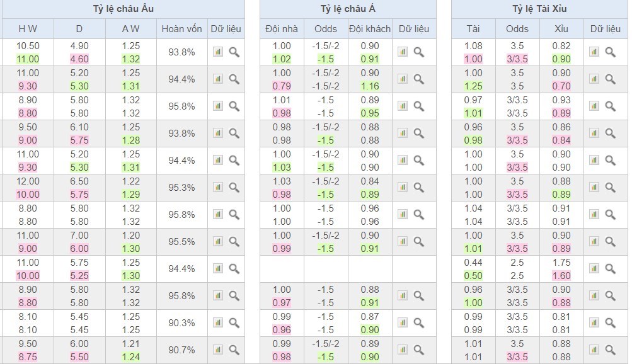Click the highlighted 1.60 Xỉu value
Screen dimensions: 632x364
click(x=561, y=276)
